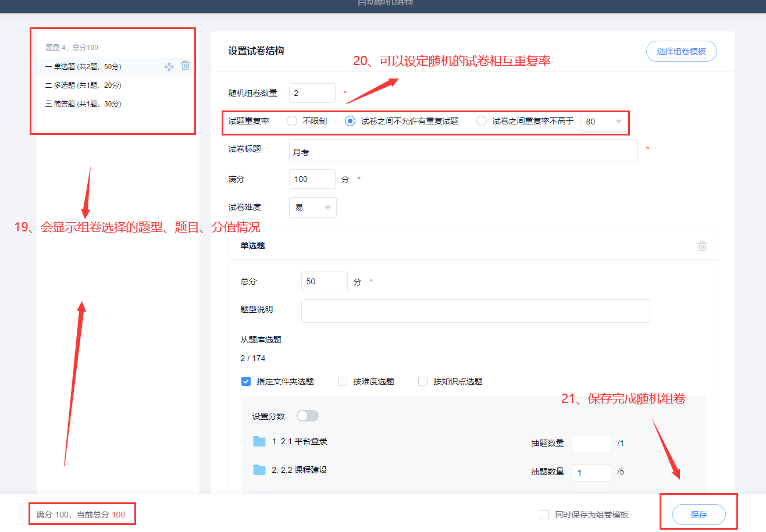Open the repeat rate 80 dropdown
Screen dimensions: 766x532
[x=604, y=122]
